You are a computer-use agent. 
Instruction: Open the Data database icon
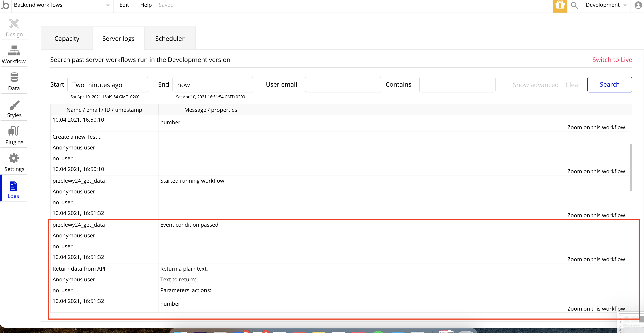pyautogui.click(x=14, y=77)
